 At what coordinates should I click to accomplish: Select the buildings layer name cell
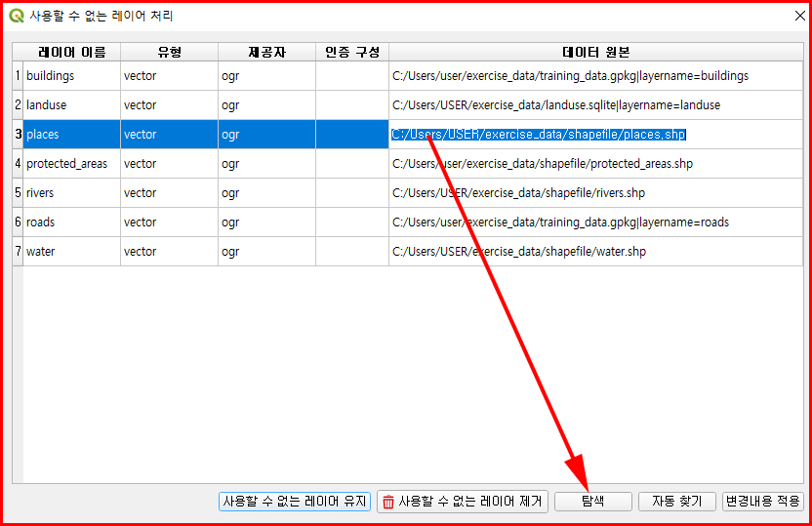click(72, 75)
